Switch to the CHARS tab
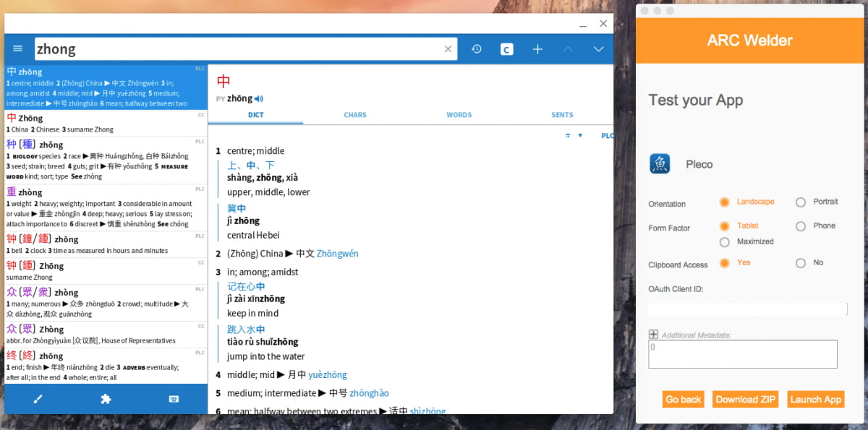 click(355, 114)
